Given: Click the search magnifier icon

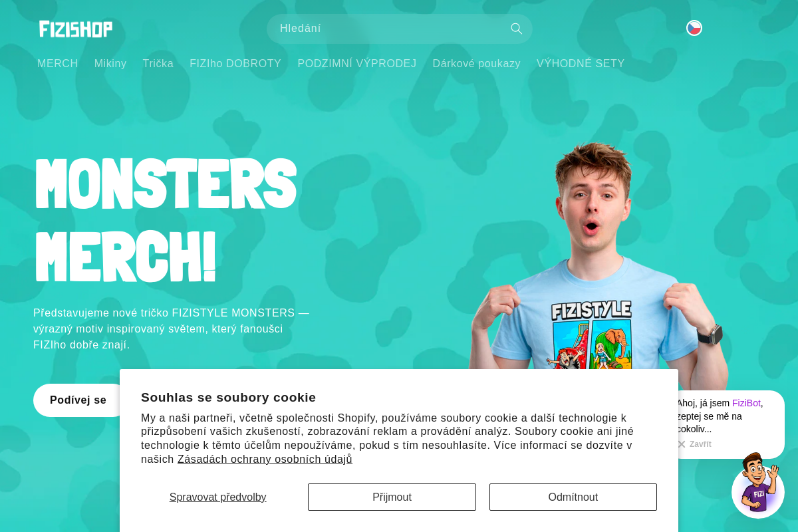Looking at the screenshot, I should (x=517, y=29).
